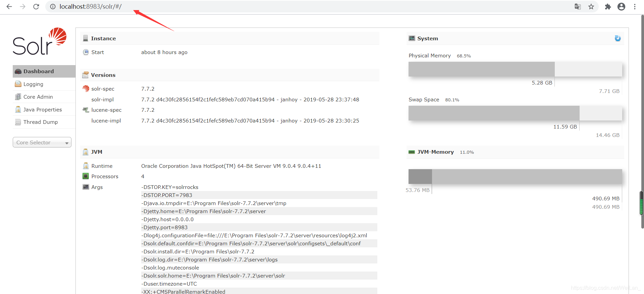
Task: Click the System section header
Action: [515, 38]
